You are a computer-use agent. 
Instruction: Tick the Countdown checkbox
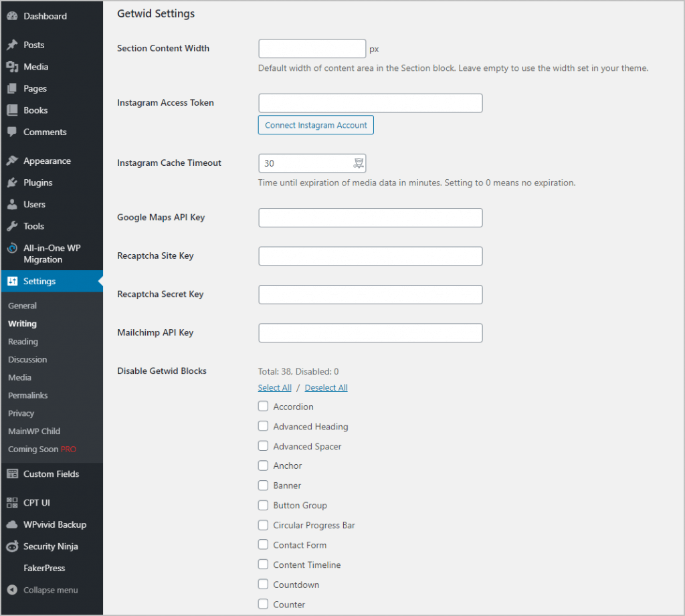coord(263,585)
